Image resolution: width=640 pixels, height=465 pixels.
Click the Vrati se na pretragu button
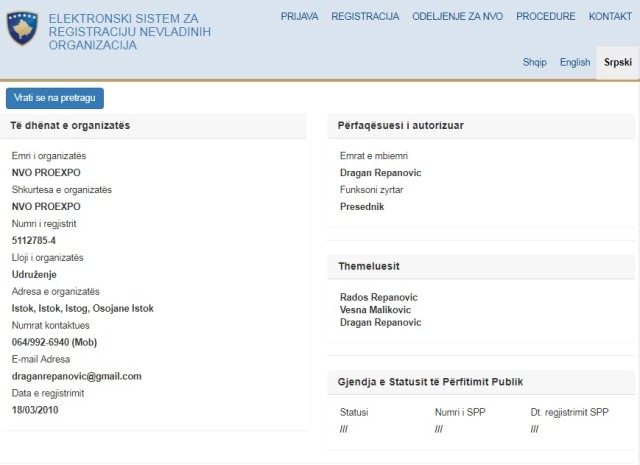55,98
